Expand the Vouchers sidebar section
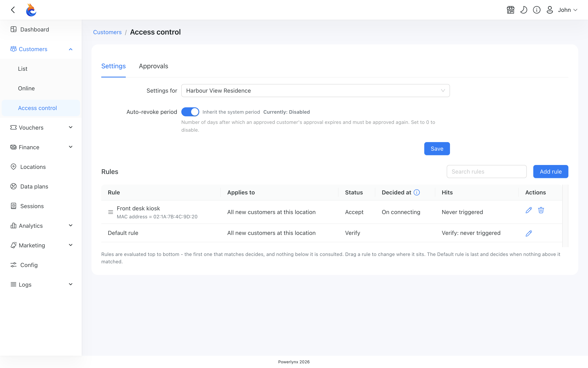Viewport: 588px width, 368px height. tap(41, 128)
